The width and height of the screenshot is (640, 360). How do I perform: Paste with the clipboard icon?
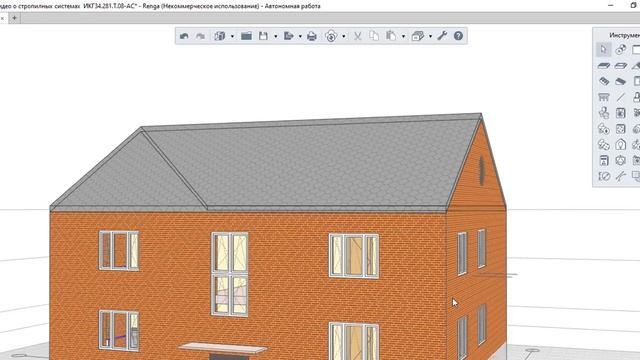391,36
